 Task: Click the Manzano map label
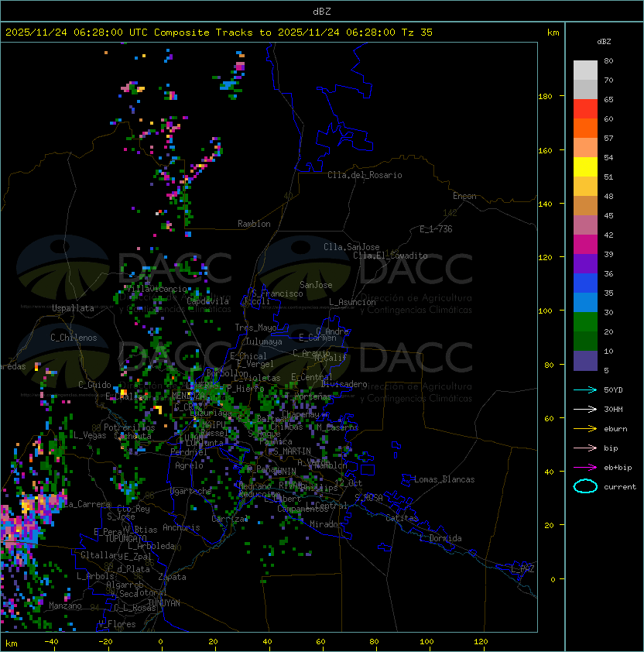(x=65, y=606)
